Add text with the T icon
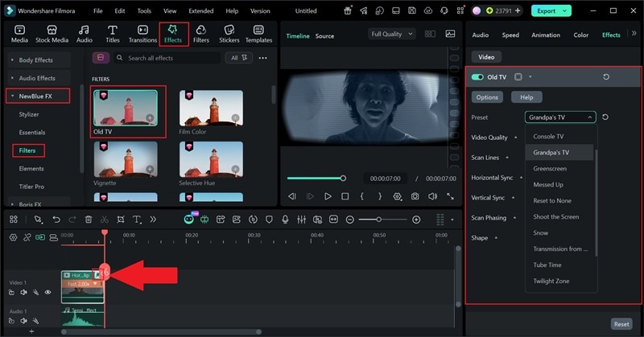The image size is (644, 337). click(x=137, y=220)
